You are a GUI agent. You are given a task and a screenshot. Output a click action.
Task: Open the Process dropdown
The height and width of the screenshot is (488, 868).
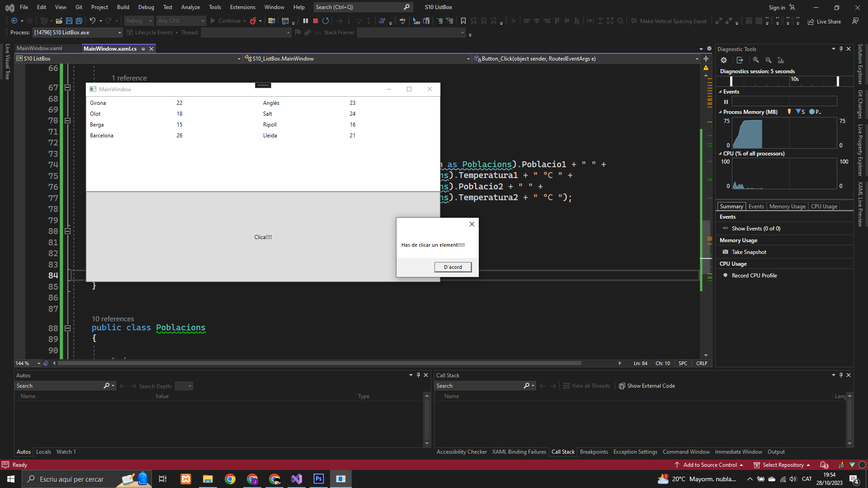(x=120, y=33)
